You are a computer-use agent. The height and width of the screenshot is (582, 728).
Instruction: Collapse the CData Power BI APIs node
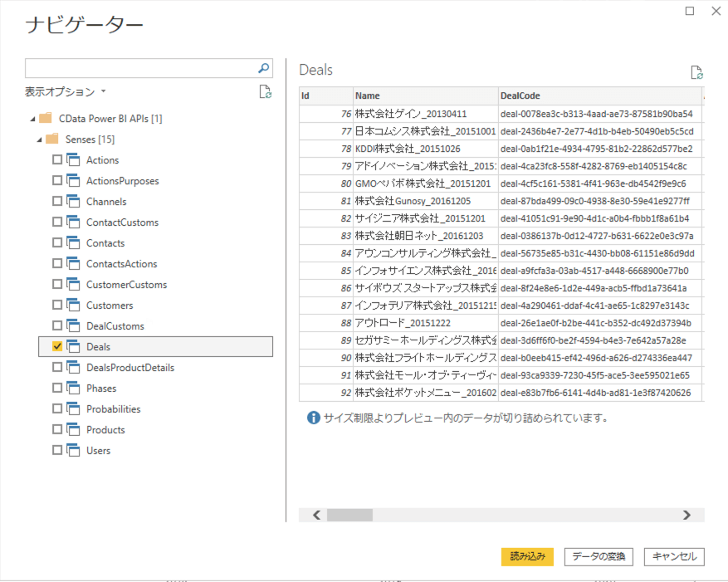32,119
